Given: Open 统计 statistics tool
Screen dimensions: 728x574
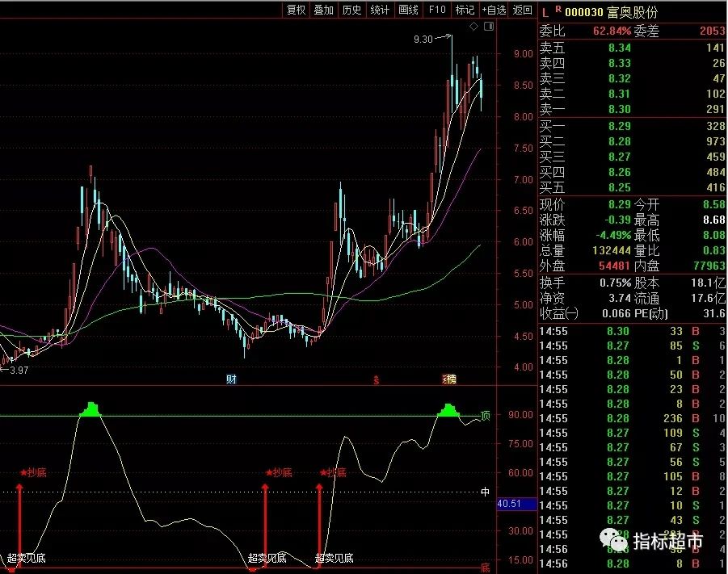Looking at the screenshot, I should [x=380, y=10].
